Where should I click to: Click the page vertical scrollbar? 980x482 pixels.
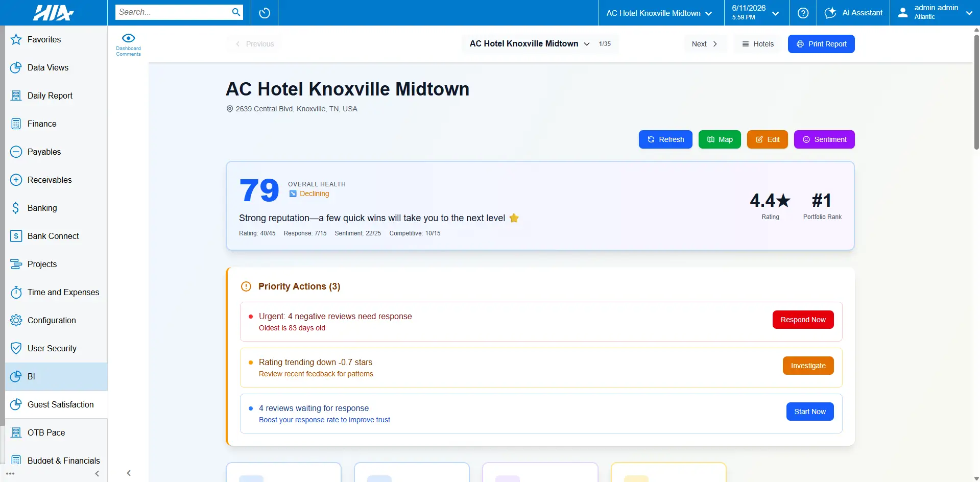(x=976, y=92)
